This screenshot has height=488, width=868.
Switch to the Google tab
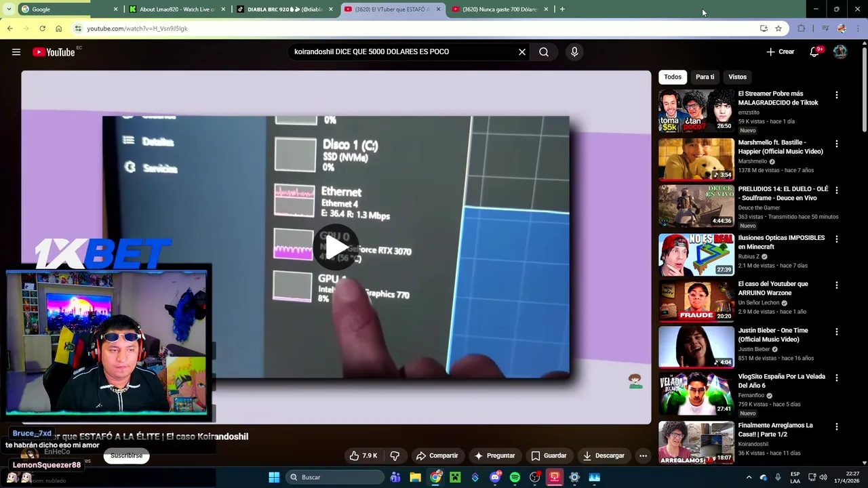(x=68, y=9)
